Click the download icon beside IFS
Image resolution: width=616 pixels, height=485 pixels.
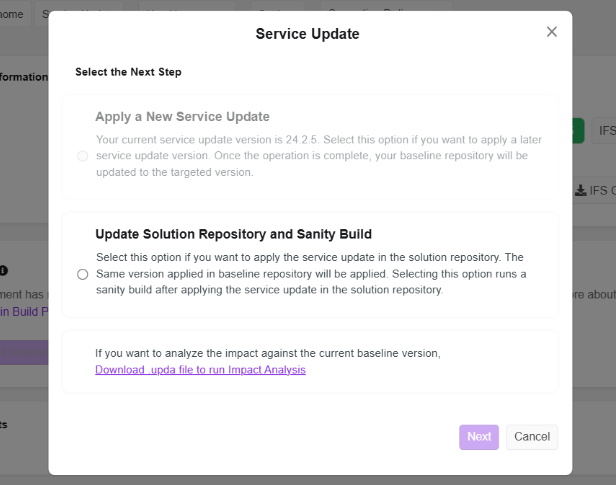point(580,190)
